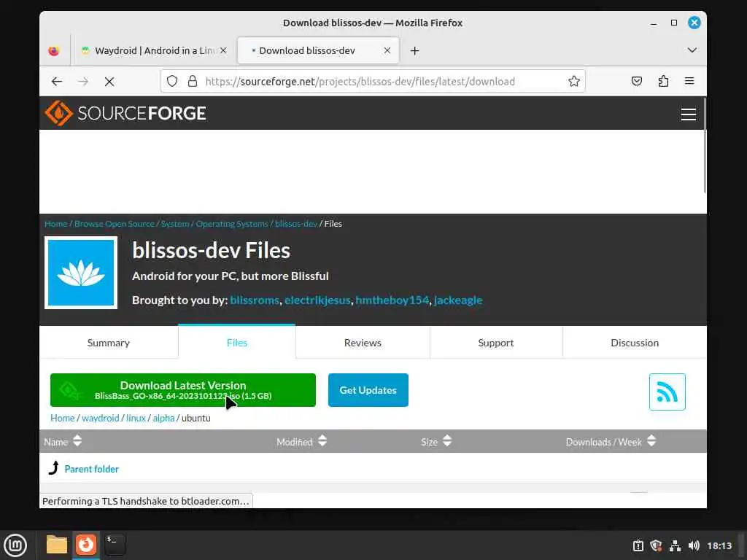Open the Operating Systems breadcrumb link

tap(232, 224)
